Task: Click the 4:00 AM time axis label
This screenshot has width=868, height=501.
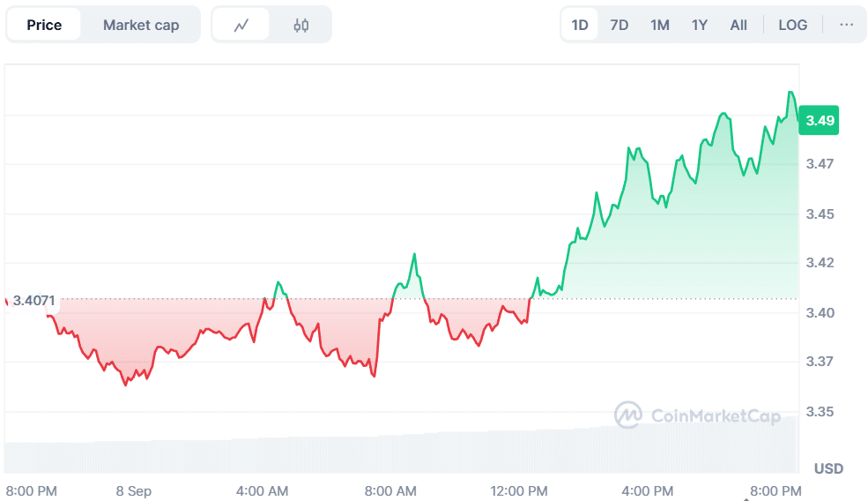Action: coord(262,490)
